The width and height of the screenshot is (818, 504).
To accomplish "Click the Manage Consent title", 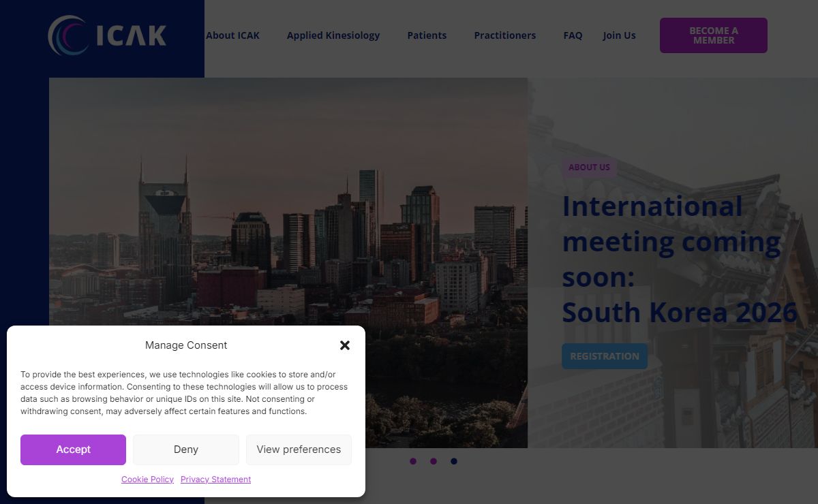I will coord(186,345).
